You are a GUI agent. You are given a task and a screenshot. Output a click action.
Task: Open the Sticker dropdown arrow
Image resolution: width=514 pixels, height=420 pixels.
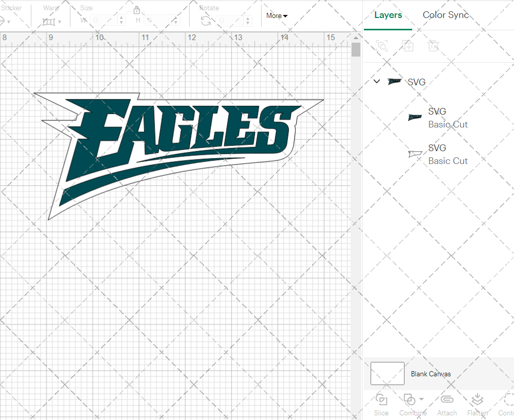point(9,22)
